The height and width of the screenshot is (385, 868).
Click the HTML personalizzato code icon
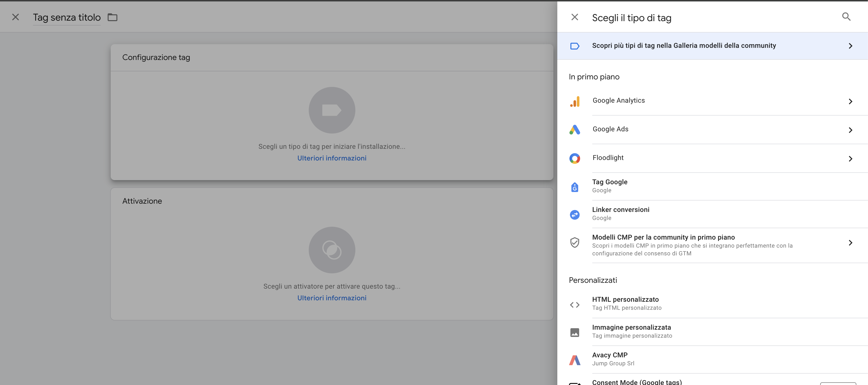pos(575,305)
